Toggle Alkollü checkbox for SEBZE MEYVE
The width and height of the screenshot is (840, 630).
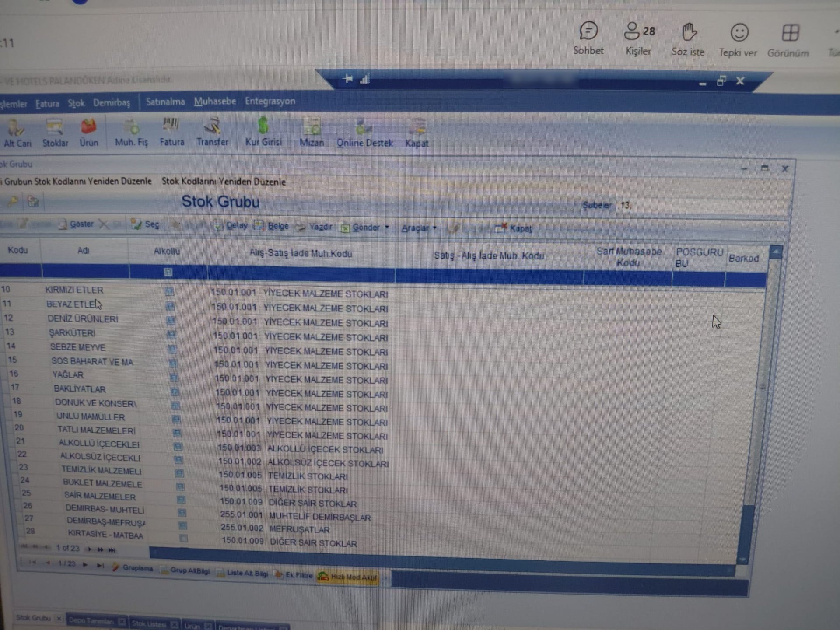coord(172,349)
